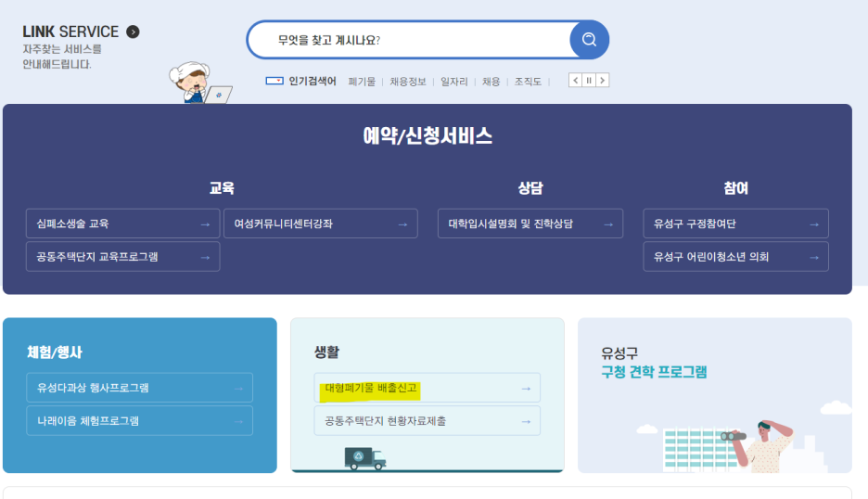Open the 구청 견학 프로그램 card
The height and width of the screenshot is (499, 868).
[x=715, y=395]
